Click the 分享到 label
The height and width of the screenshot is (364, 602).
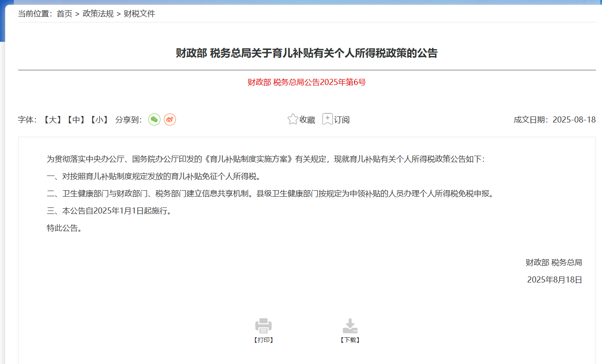tap(129, 120)
